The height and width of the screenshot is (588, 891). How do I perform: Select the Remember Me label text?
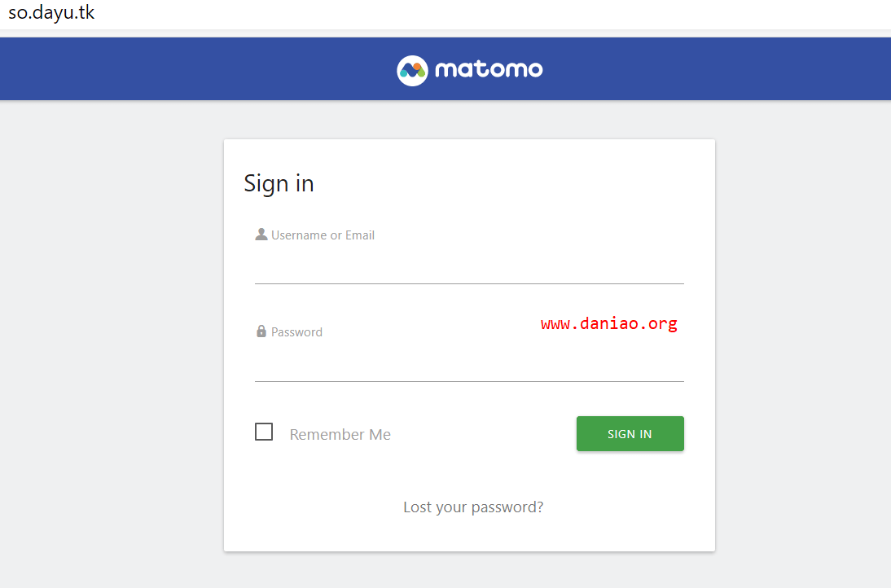coord(340,435)
